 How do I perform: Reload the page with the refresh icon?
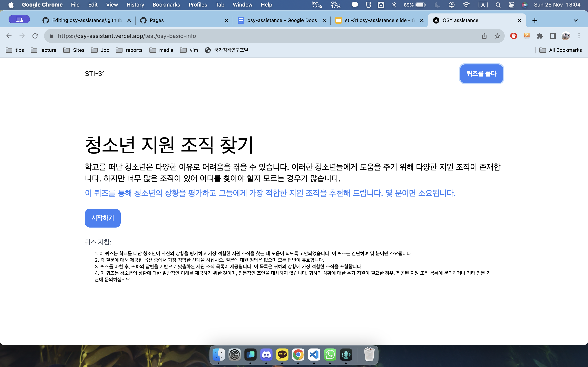tap(35, 36)
